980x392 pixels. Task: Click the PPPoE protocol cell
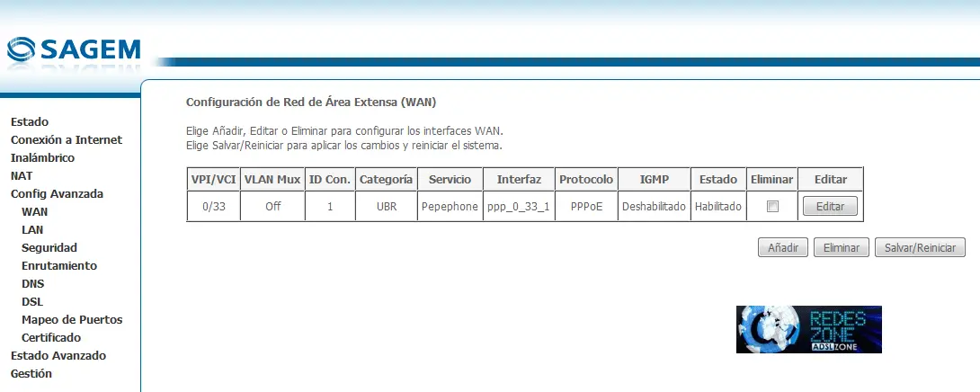tap(586, 206)
